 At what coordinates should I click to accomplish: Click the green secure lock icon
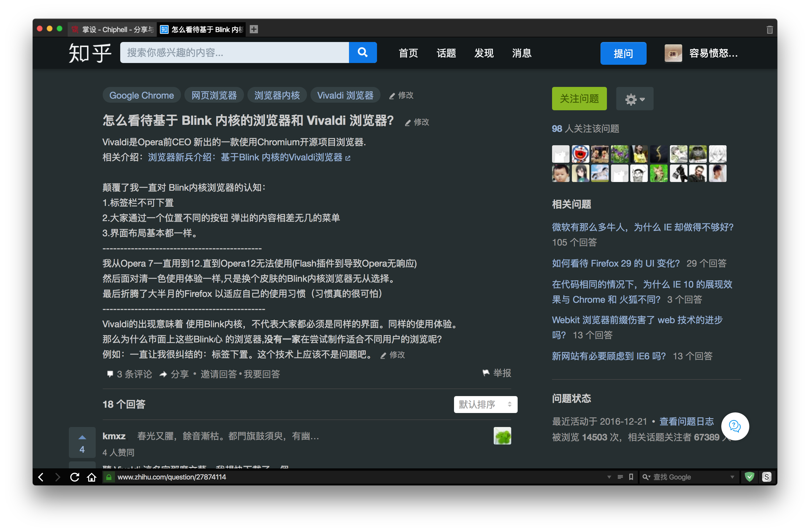(109, 477)
